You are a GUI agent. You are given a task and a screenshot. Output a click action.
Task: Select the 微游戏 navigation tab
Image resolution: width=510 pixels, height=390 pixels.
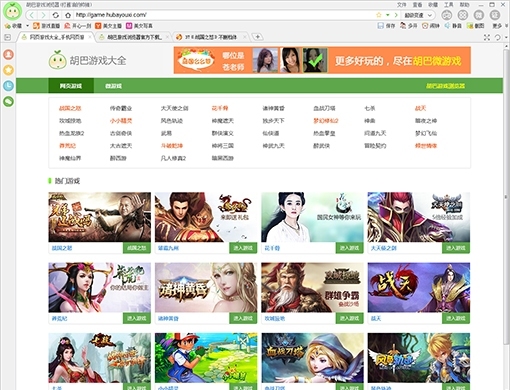(x=113, y=86)
